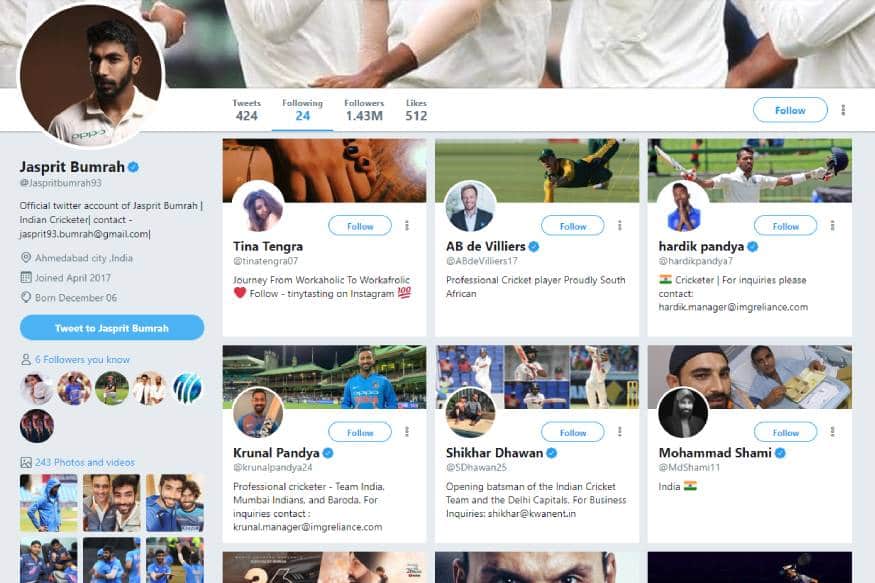Click AB de Villiers' profile avatar
This screenshot has height=583, width=875.
(470, 206)
